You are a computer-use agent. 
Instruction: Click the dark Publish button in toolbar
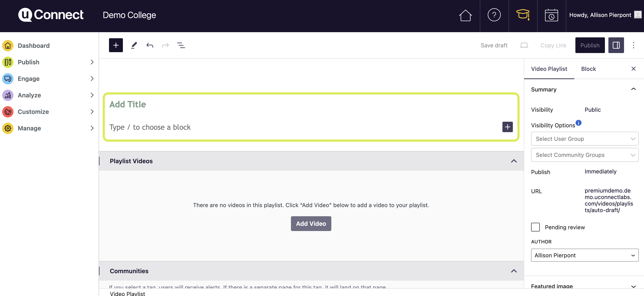(x=590, y=45)
